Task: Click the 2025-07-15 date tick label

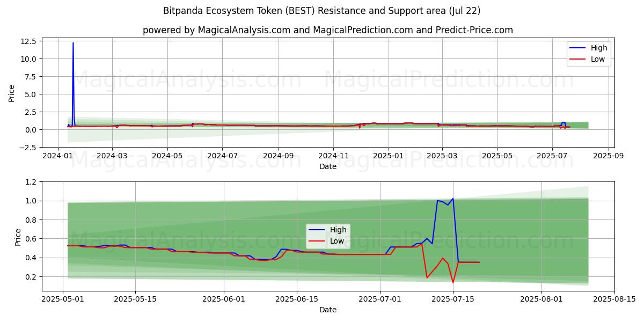Action: [x=452, y=299]
